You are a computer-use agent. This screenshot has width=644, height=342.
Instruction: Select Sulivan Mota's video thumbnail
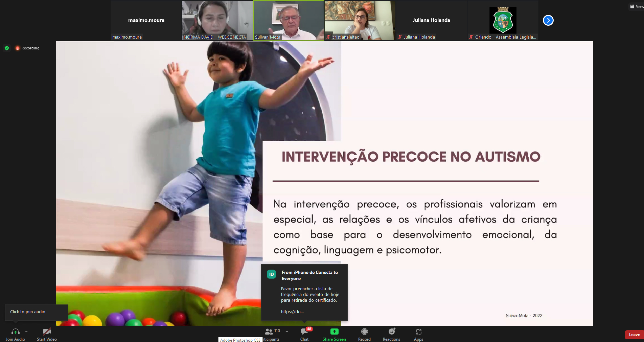(x=289, y=20)
